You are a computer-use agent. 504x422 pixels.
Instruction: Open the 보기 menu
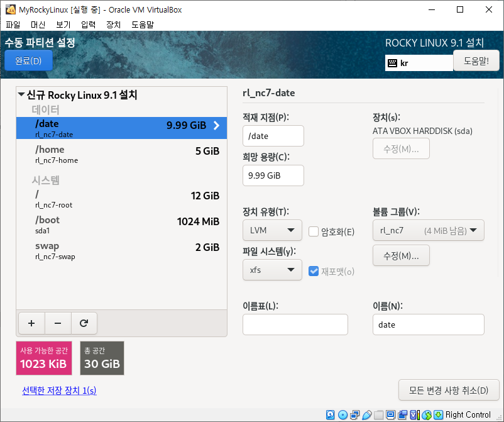[63, 25]
